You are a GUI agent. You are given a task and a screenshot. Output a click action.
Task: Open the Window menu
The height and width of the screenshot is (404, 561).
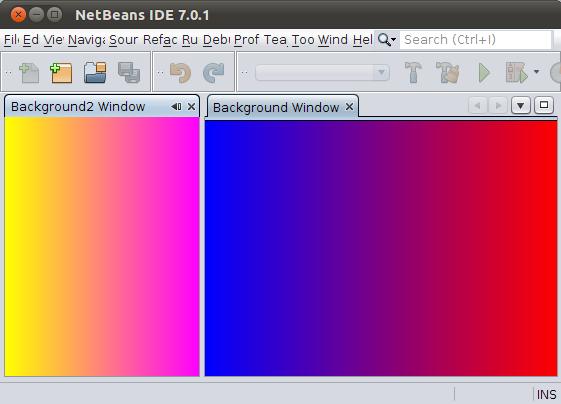point(333,39)
